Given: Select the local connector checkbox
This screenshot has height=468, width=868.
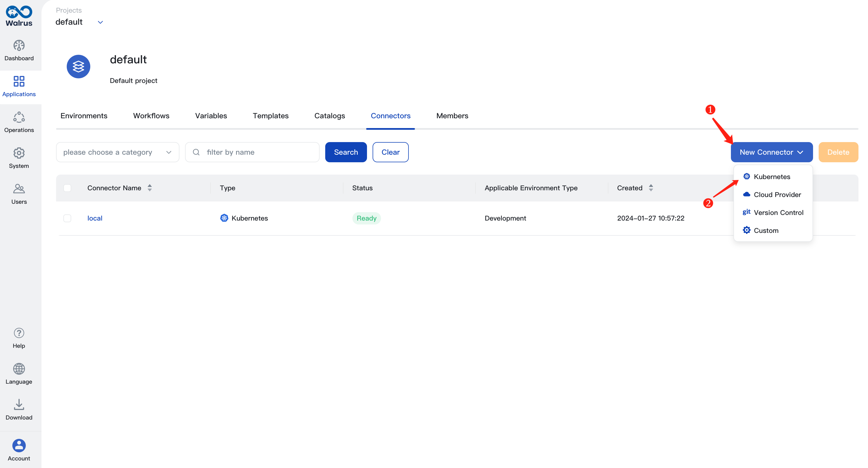Looking at the screenshot, I should 67,218.
